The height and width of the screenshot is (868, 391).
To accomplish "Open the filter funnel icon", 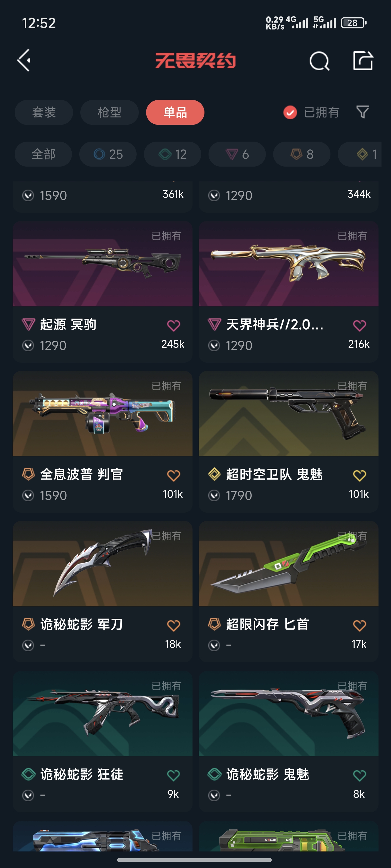I will [363, 112].
